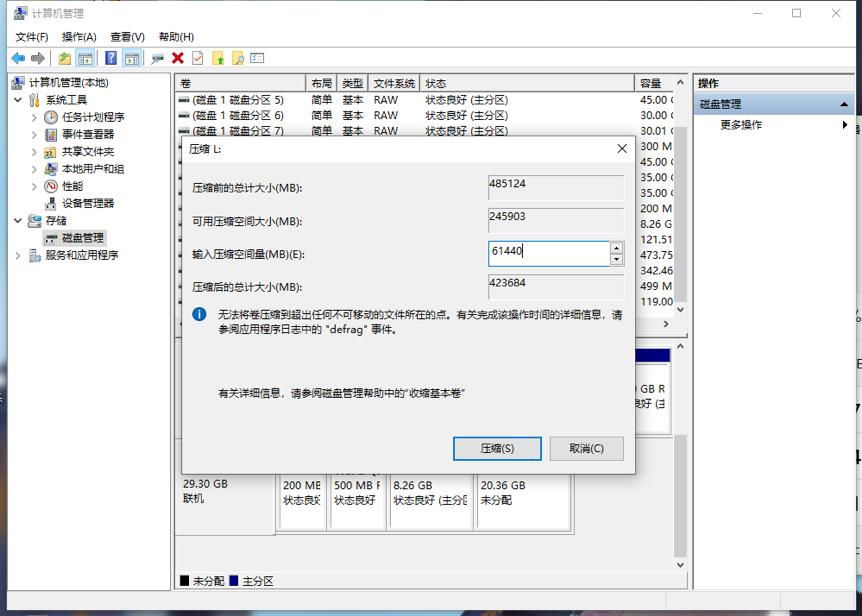Image resolution: width=862 pixels, height=616 pixels.
Task: Click the forward navigation arrow icon
Action: point(36,57)
